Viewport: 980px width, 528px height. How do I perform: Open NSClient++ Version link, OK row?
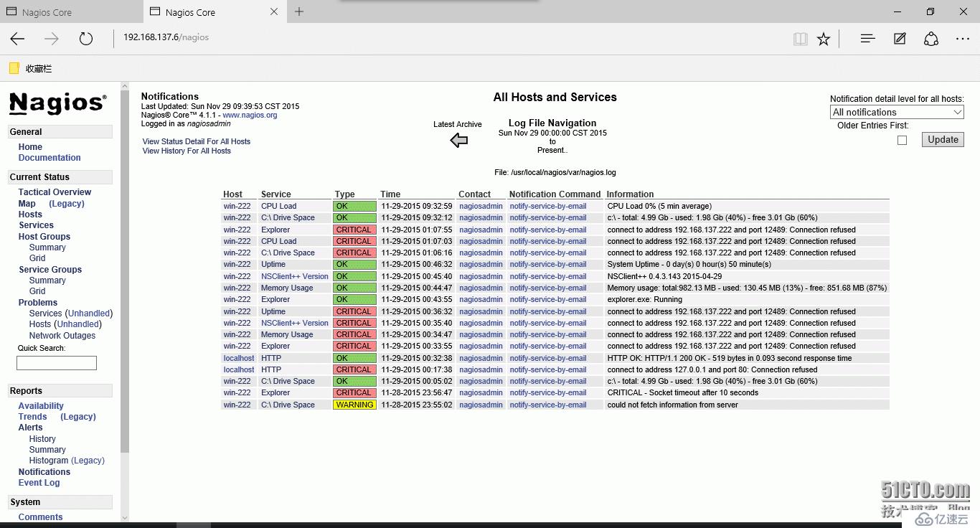[295, 276]
